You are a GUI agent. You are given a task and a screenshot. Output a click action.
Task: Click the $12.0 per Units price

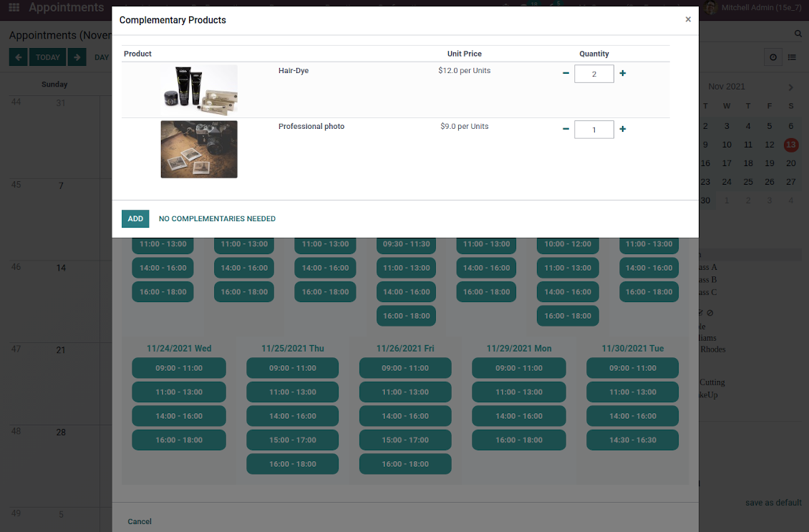click(x=465, y=71)
